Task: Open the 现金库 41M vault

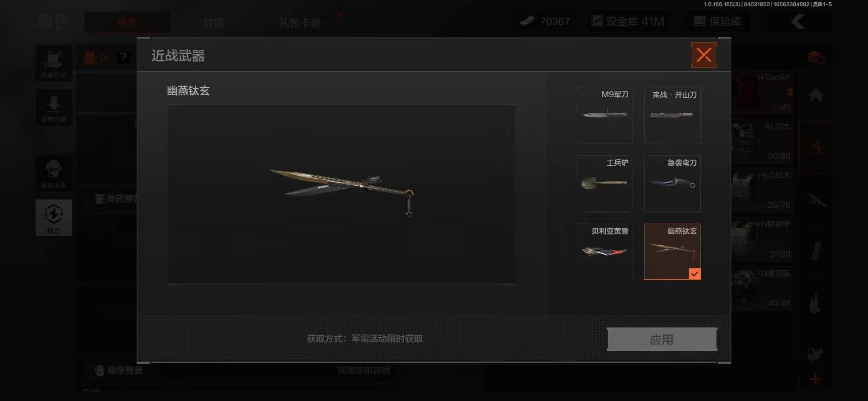Action: tap(628, 21)
